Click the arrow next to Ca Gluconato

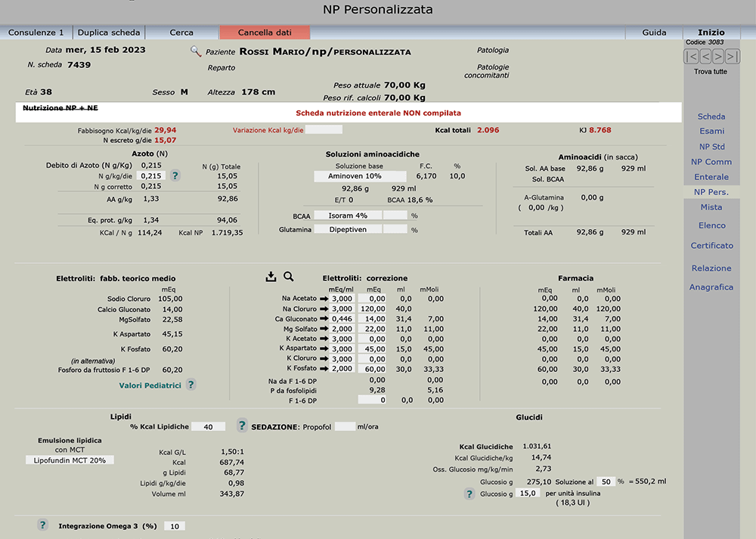(x=324, y=319)
